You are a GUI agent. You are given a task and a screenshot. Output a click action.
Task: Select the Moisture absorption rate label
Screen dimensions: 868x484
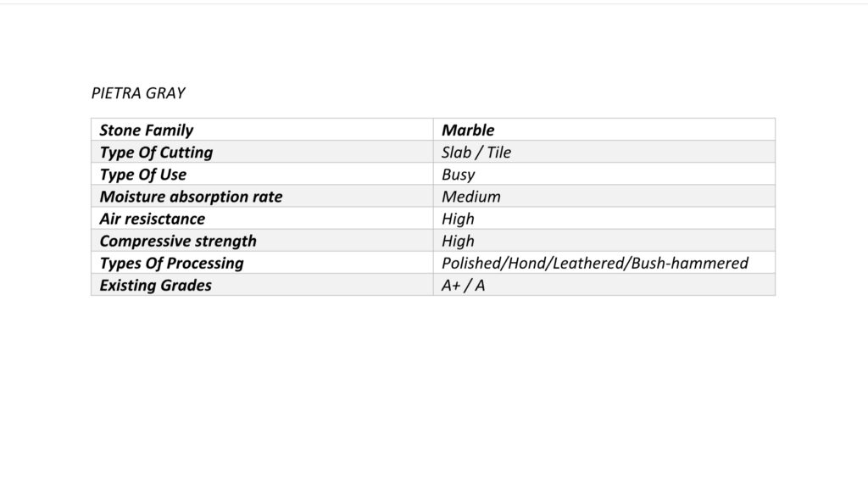pos(191,197)
